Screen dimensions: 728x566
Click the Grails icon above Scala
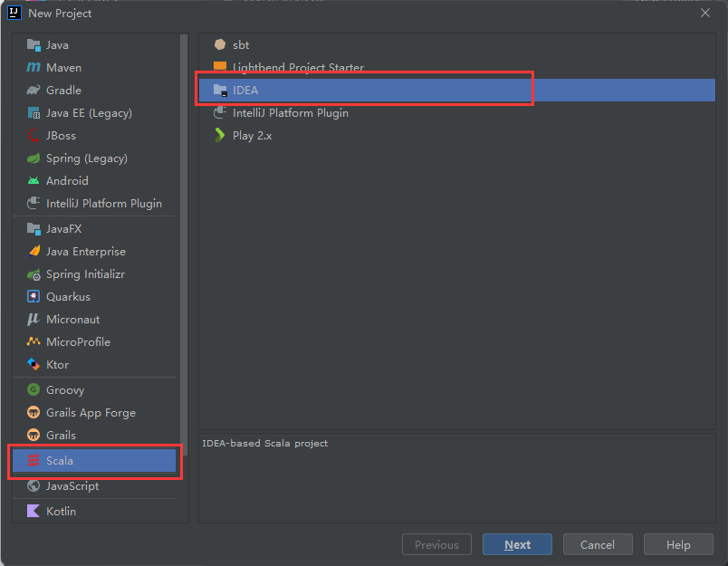click(34, 435)
